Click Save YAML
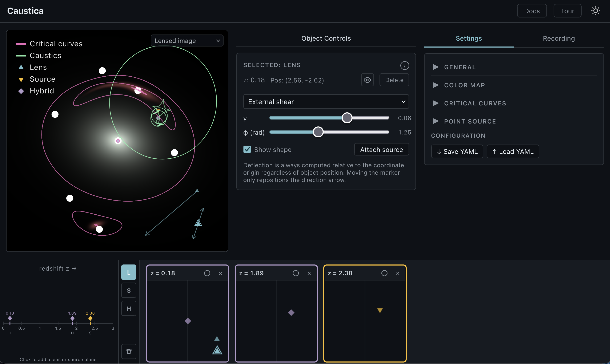 [457, 151]
